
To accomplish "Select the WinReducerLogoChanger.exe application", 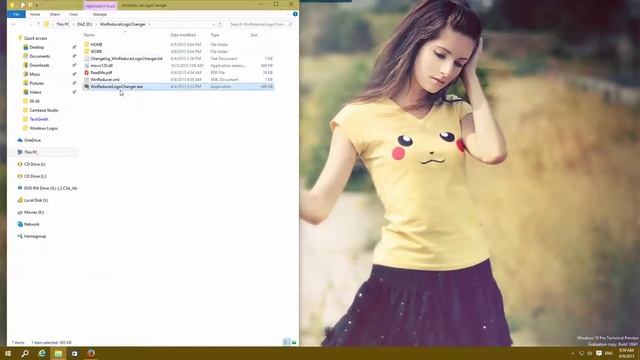I will (116, 87).
